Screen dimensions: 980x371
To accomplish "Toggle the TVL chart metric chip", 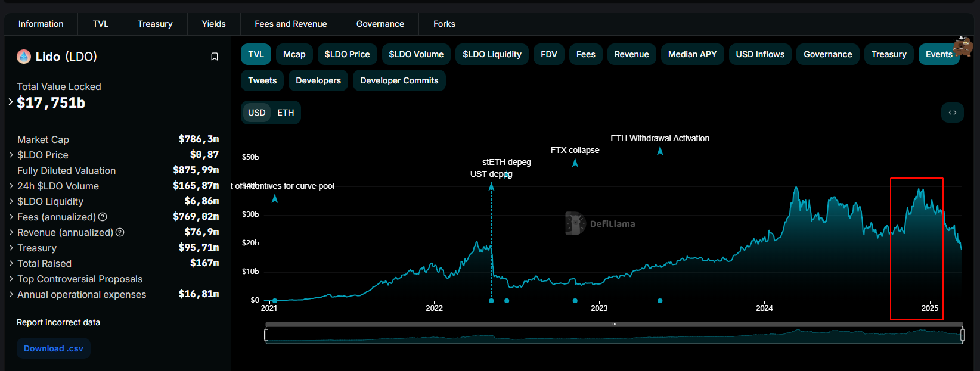I will point(256,54).
